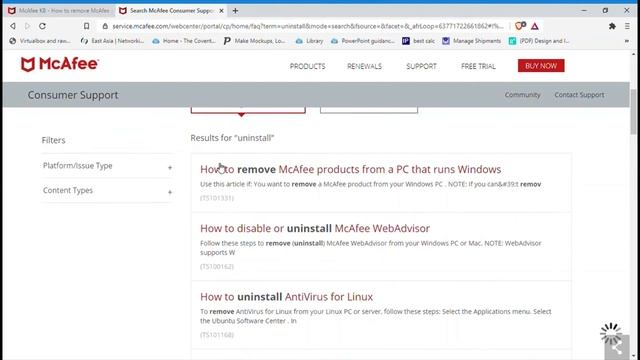Open the FREE TRIAL menu item

click(478, 66)
